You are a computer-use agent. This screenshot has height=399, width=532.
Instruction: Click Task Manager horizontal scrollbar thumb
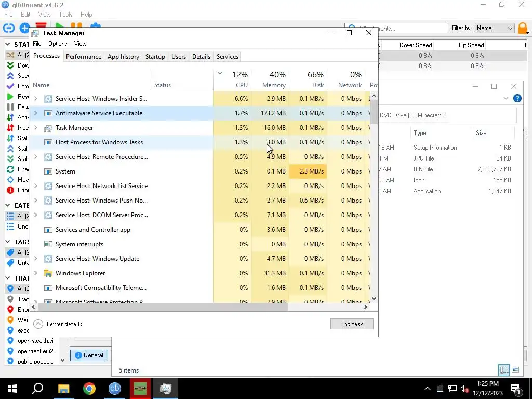pyautogui.click(x=163, y=307)
